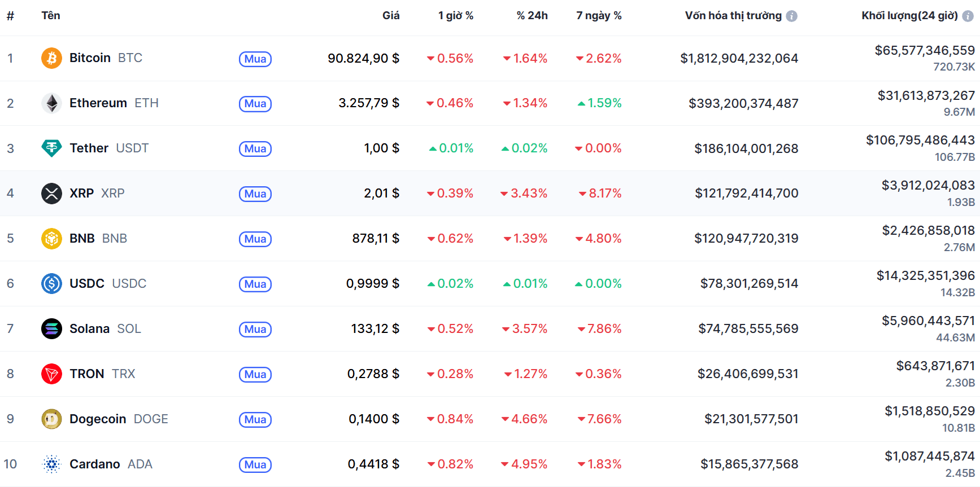Open the XRP name link
980x487 pixels.
[x=97, y=194]
